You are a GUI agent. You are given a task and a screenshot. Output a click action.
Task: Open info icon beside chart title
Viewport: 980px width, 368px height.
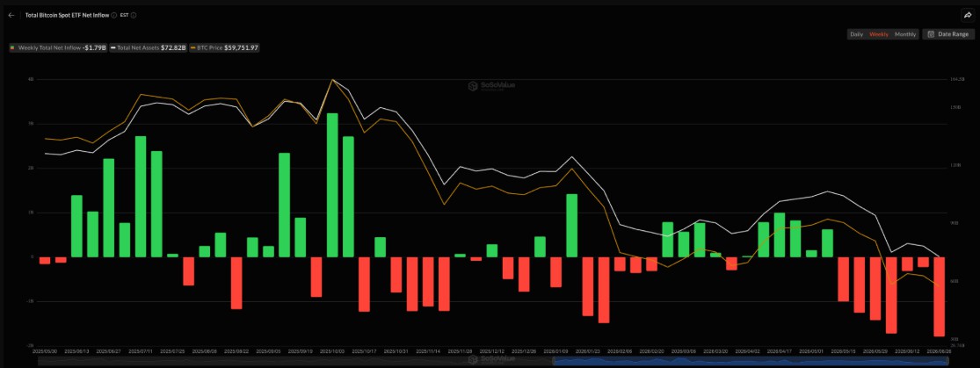pyautogui.click(x=113, y=15)
